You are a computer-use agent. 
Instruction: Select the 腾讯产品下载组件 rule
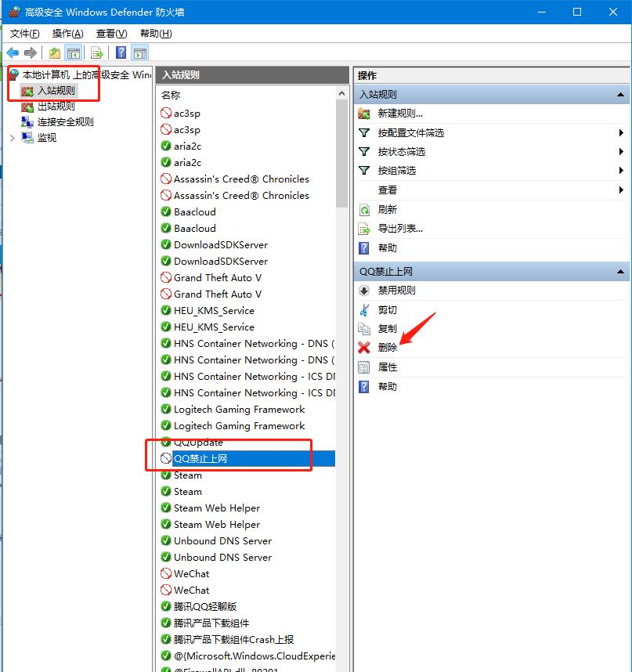coord(211,623)
